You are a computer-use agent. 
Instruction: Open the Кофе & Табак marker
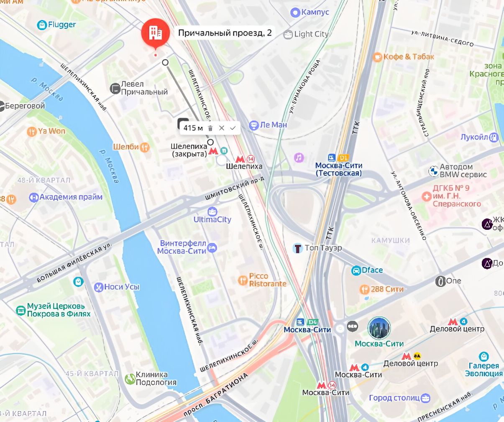click(x=378, y=57)
